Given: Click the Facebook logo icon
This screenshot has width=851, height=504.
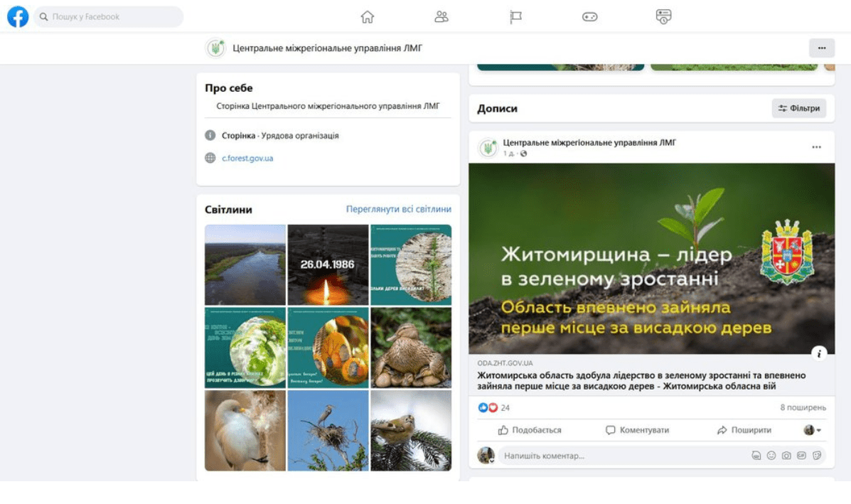Looking at the screenshot, I should (x=18, y=16).
